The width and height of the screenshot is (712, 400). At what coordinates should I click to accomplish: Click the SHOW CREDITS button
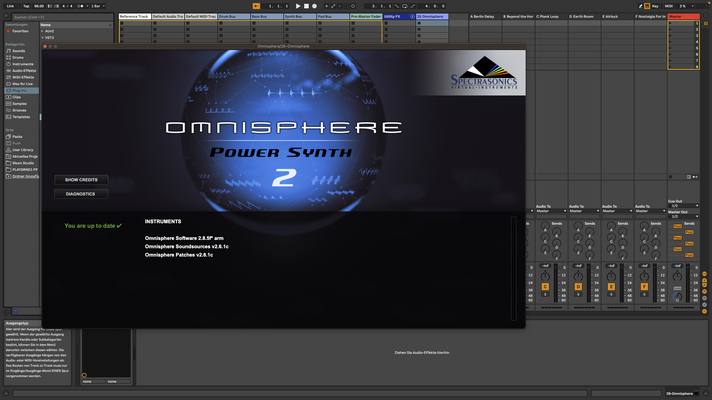(x=81, y=180)
